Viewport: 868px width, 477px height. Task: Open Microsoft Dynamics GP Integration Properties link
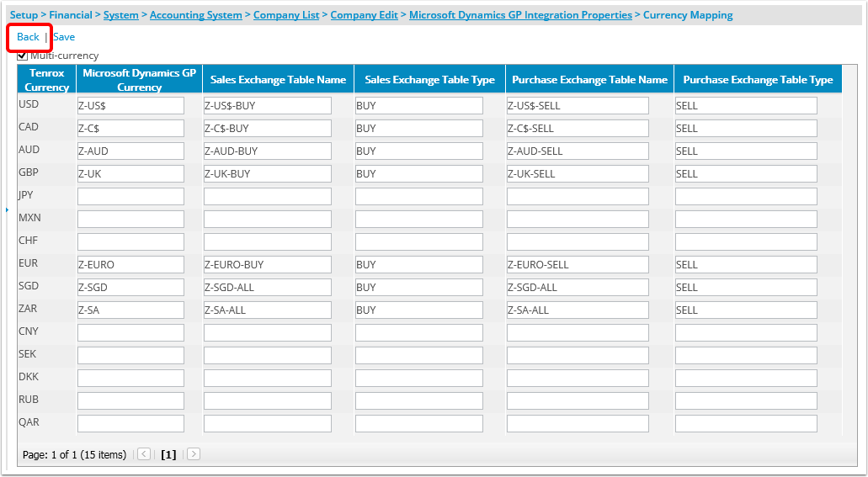(520, 15)
